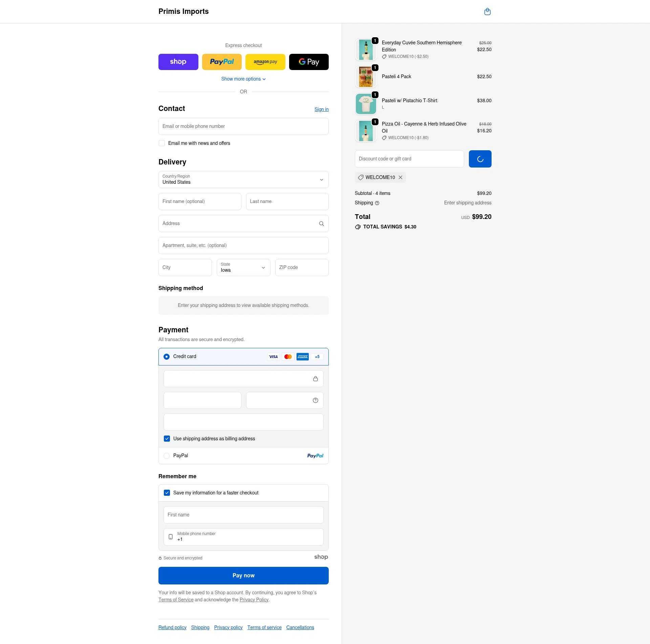Select Shop Pay express checkout
Image resolution: width=650 pixels, height=644 pixels.
pos(178,62)
